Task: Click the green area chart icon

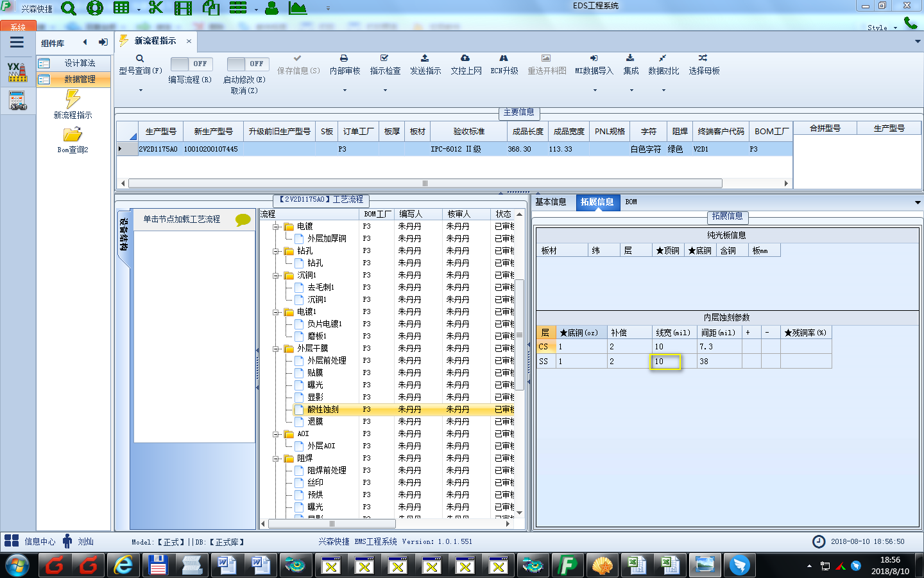Action: (298, 8)
